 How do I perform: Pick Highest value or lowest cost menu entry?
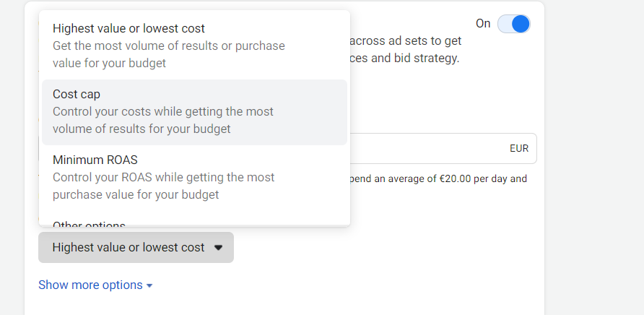129,29
